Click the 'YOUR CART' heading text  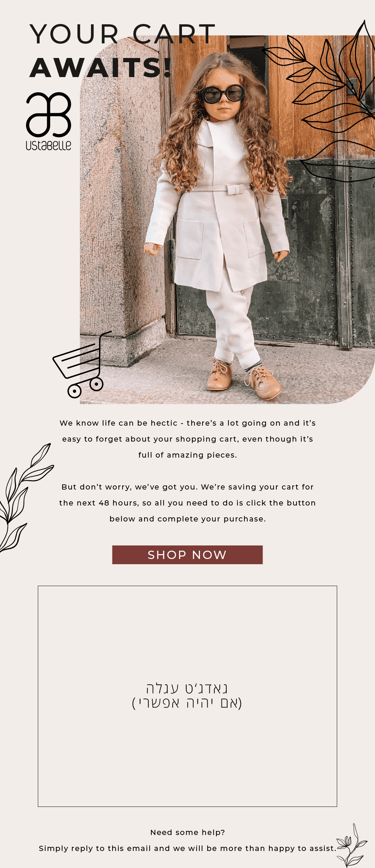tap(123, 34)
